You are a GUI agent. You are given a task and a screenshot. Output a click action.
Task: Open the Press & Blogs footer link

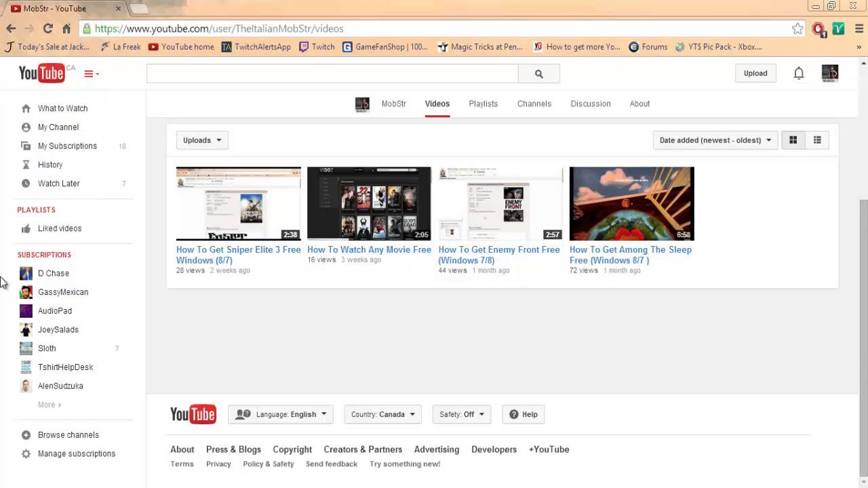tap(233, 449)
